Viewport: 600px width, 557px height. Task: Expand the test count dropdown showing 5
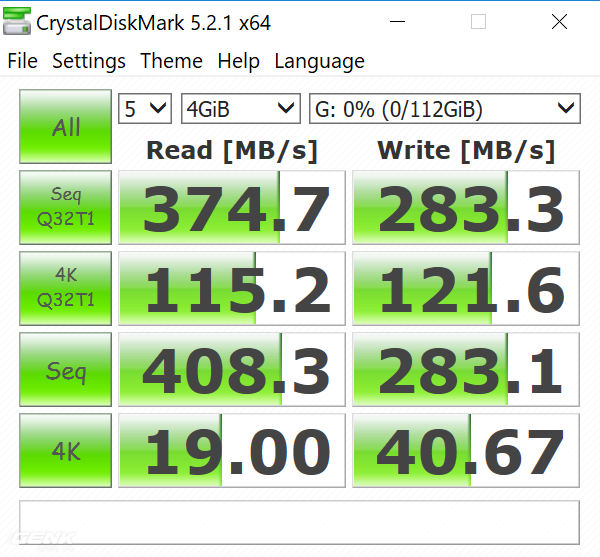[145, 109]
